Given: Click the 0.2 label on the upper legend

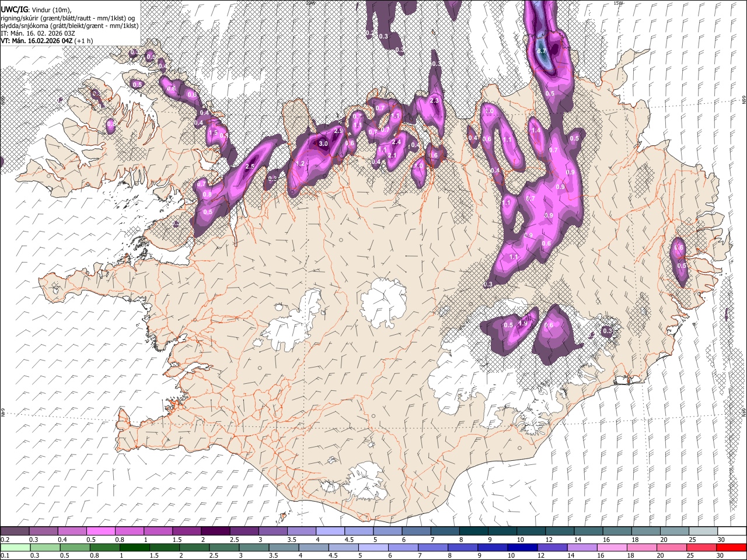Looking at the screenshot, I should tap(5, 540).
